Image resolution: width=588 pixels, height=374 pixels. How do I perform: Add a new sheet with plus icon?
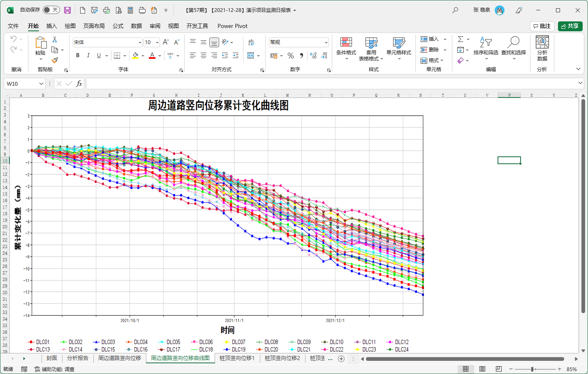341,359
